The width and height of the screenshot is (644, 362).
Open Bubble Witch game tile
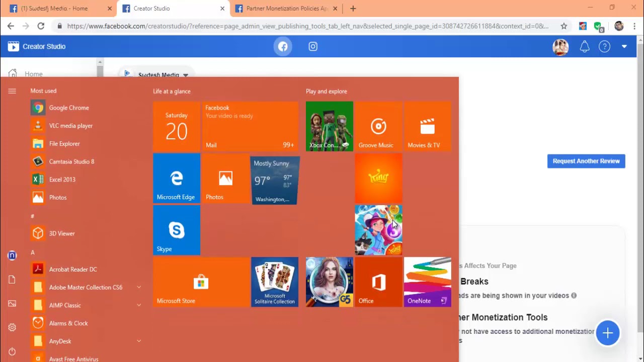[x=378, y=230]
